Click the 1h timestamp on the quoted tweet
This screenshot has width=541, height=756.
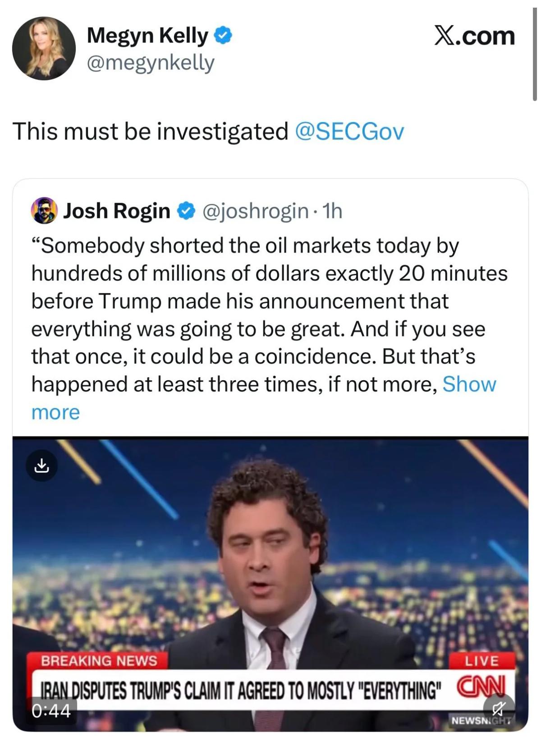click(333, 211)
